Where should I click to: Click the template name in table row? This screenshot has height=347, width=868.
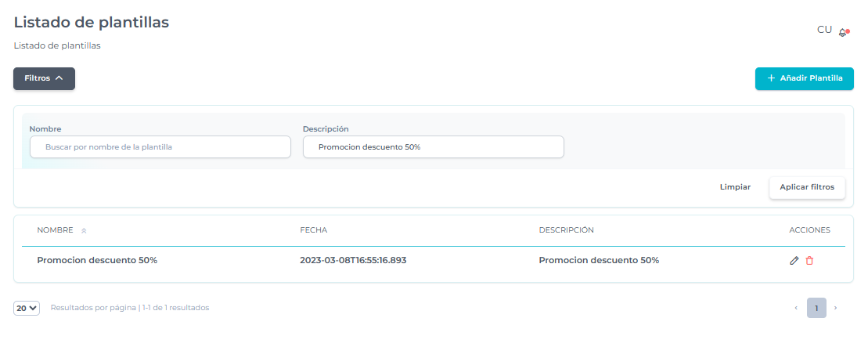pos(97,260)
